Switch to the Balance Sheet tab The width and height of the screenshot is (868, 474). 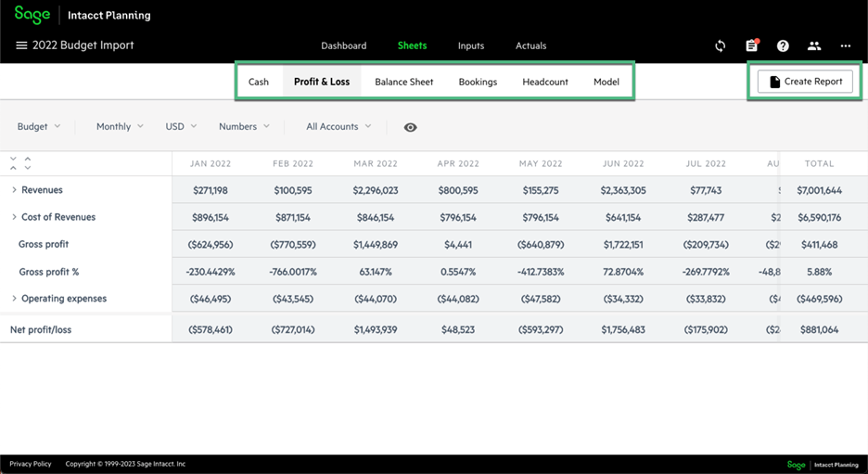point(404,82)
